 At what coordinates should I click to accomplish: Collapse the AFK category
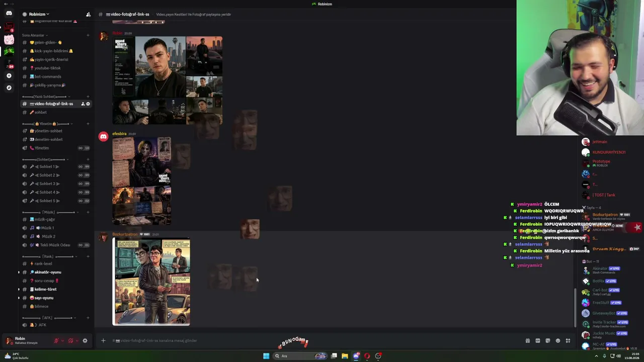49,318
